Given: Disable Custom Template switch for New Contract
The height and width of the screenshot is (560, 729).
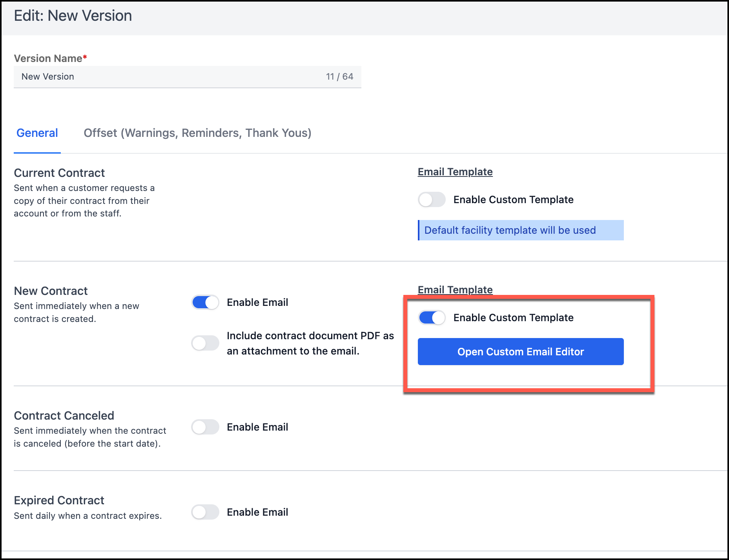Looking at the screenshot, I should 432,318.
